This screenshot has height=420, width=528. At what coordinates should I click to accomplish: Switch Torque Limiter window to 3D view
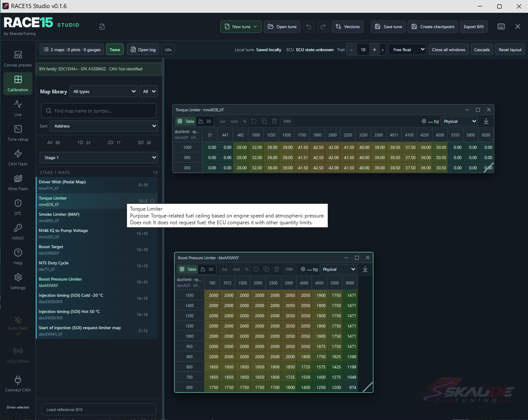205,122
